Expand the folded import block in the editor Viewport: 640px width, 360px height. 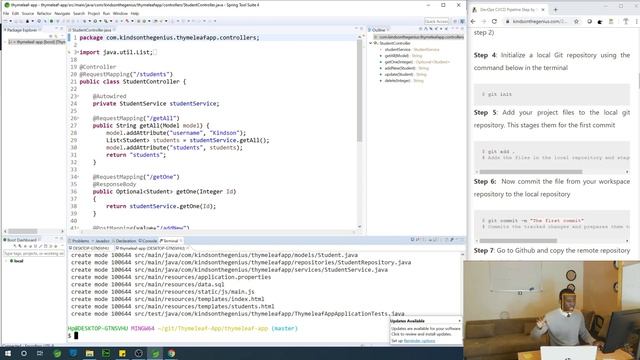(x=77, y=52)
